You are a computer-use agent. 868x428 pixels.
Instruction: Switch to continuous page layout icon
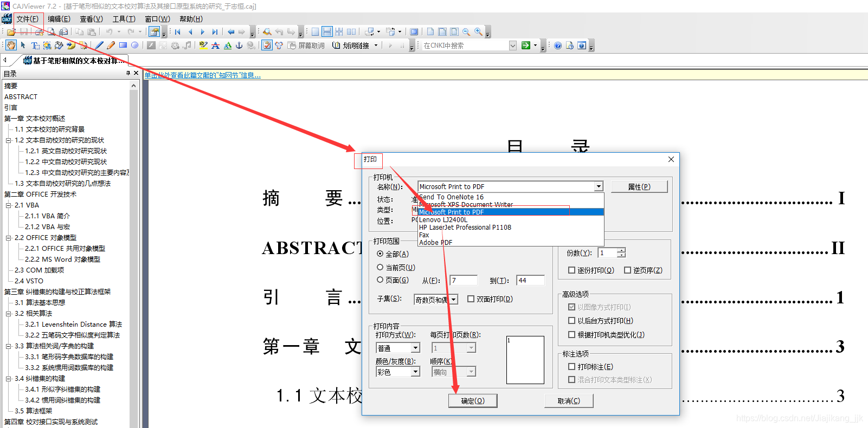click(327, 32)
